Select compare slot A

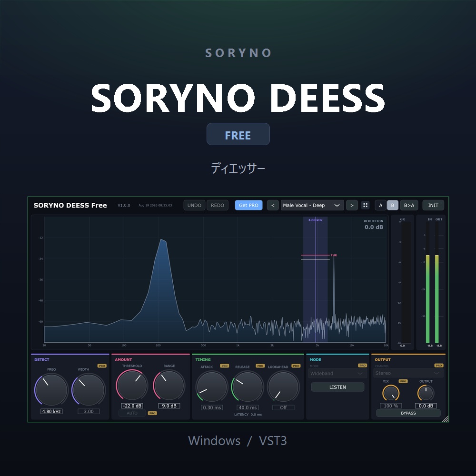[x=381, y=205]
